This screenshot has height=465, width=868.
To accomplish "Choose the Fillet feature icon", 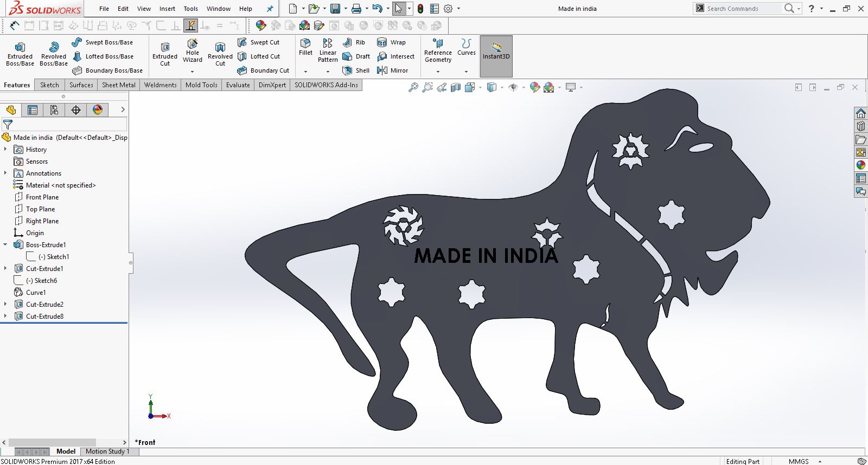I will tap(305, 47).
